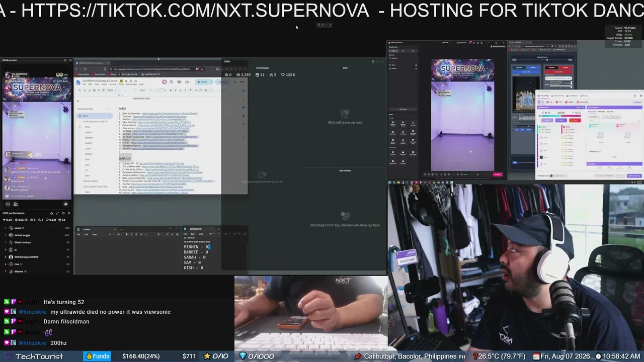
Task: Show comments panel in Google Docs
Action: pos(179,82)
